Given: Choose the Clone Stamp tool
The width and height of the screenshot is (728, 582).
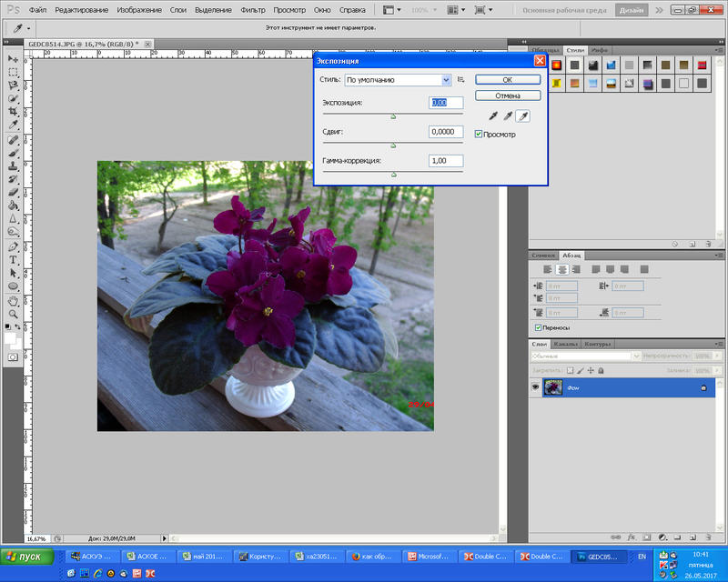Looking at the screenshot, I should coord(14,166).
